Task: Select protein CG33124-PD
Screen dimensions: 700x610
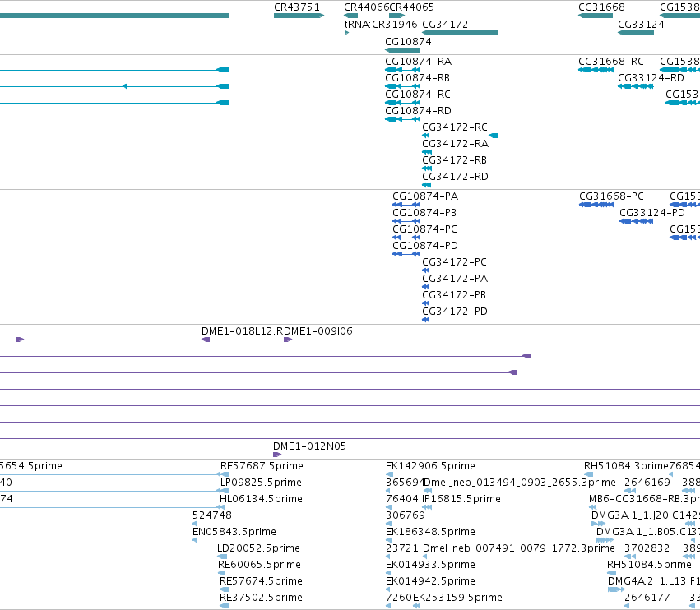Action: (x=637, y=221)
